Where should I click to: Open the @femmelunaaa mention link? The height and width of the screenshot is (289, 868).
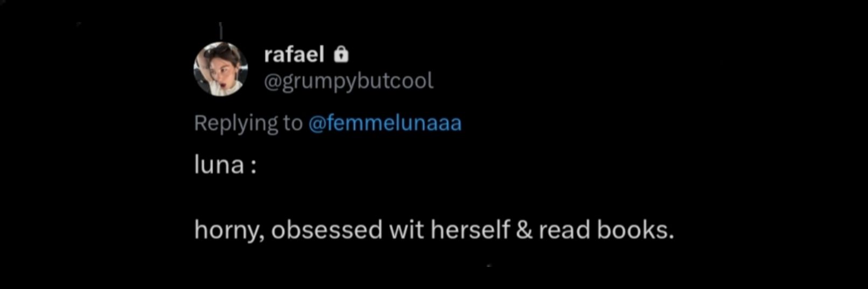(x=385, y=123)
